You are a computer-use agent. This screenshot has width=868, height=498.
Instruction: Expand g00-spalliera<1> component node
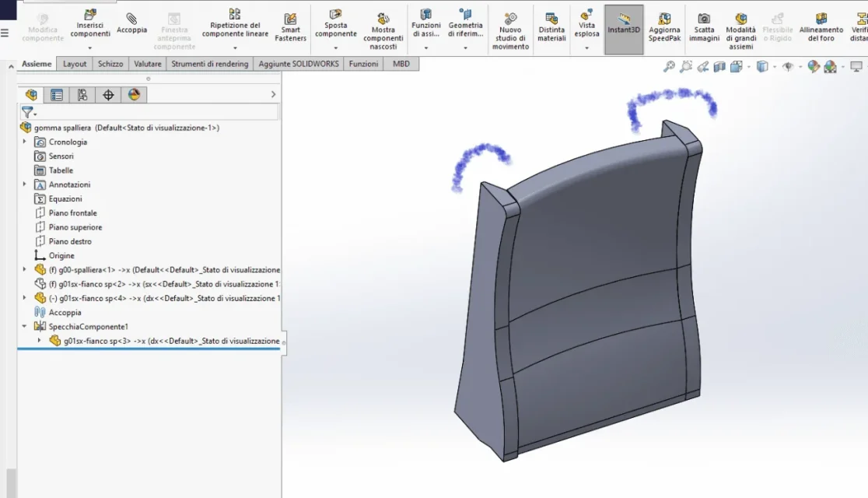click(24, 269)
